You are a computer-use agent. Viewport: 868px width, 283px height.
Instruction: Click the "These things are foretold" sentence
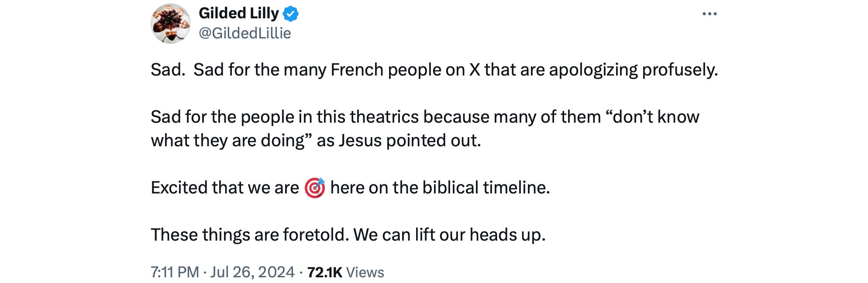[250, 235]
